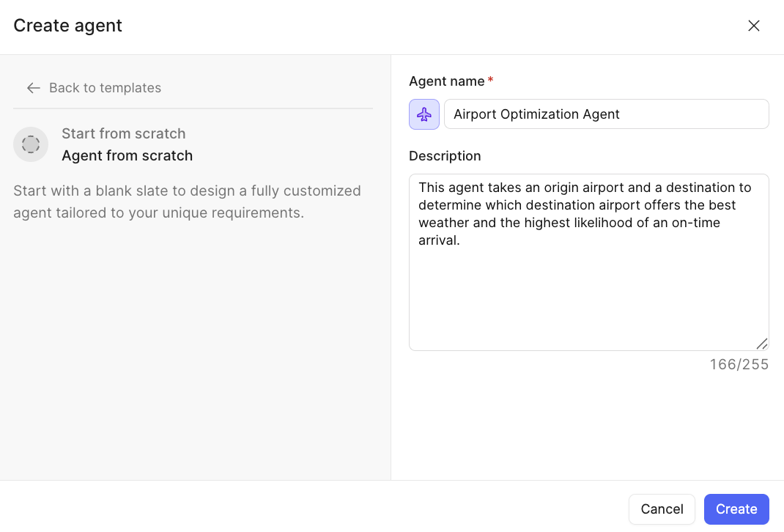Select the 'Agent from scratch' dashed circle icon

pyautogui.click(x=31, y=144)
